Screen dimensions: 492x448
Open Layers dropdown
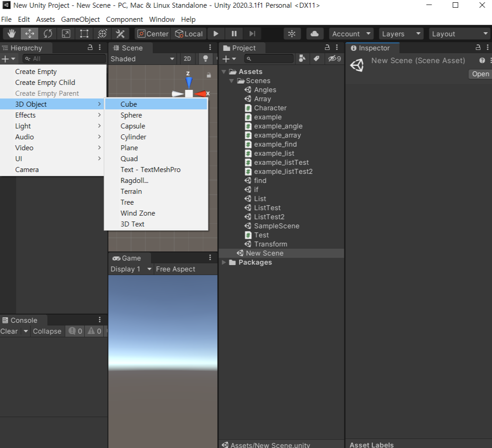point(401,34)
